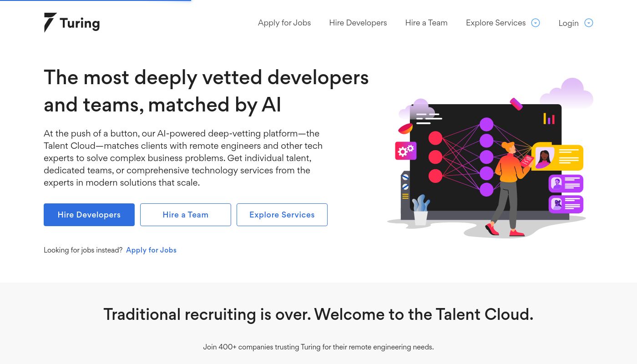
Task: Click the potted plant in illustration
Action: pyautogui.click(x=421, y=210)
